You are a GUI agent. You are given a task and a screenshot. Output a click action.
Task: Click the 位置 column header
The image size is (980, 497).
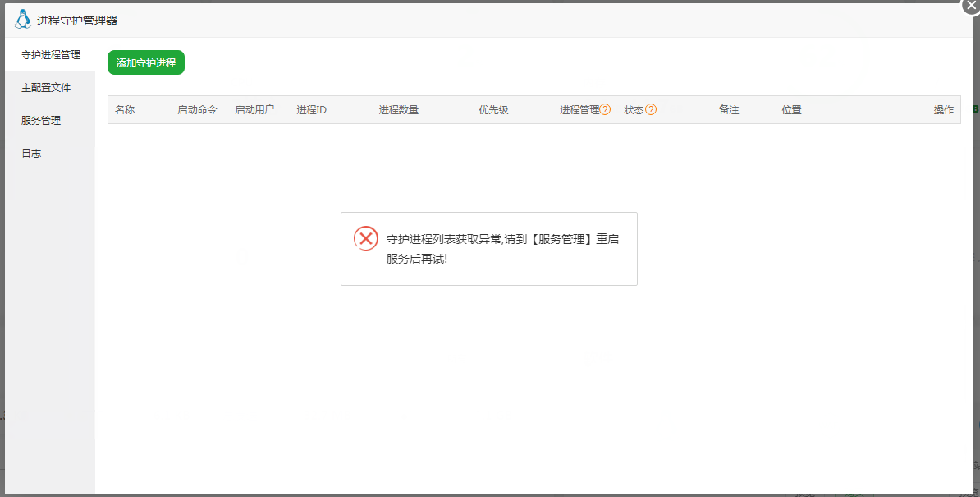pyautogui.click(x=791, y=109)
